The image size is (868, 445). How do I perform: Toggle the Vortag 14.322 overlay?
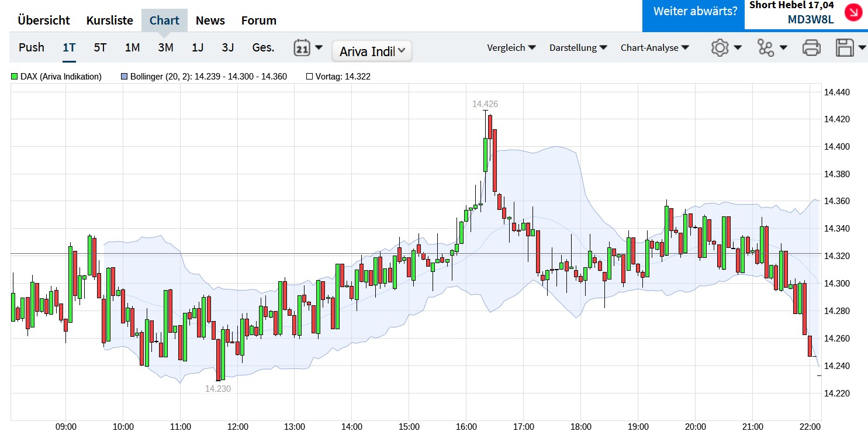309,76
